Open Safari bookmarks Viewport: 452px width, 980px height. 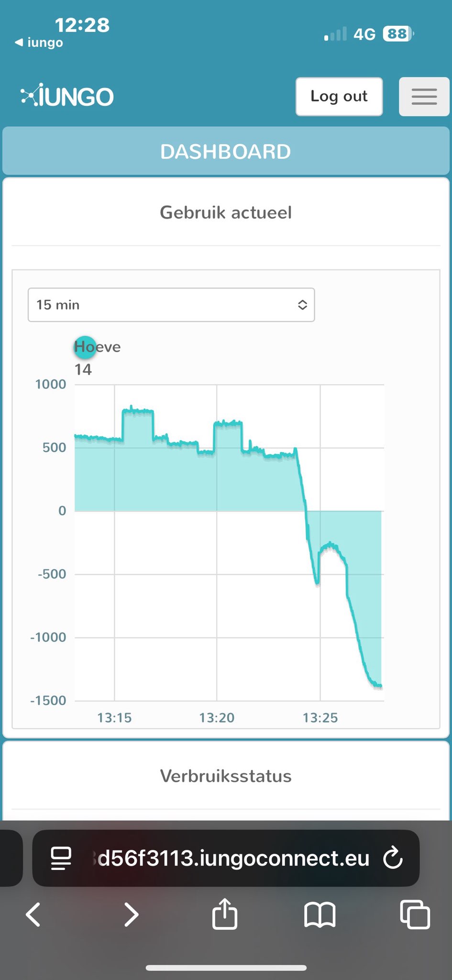pos(320,914)
